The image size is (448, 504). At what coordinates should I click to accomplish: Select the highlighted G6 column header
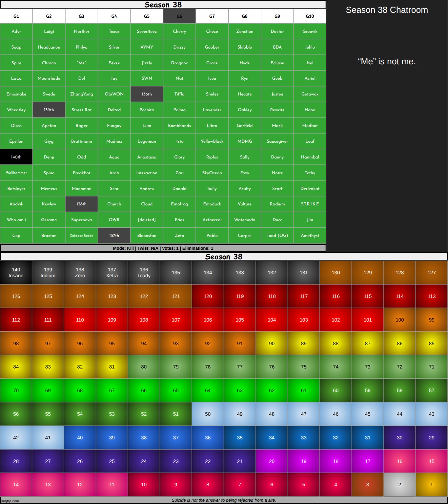click(179, 16)
